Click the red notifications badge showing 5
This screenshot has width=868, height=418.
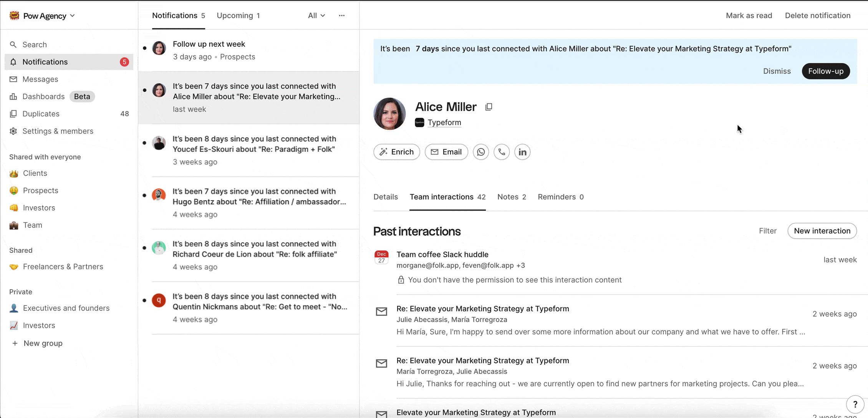(x=124, y=62)
